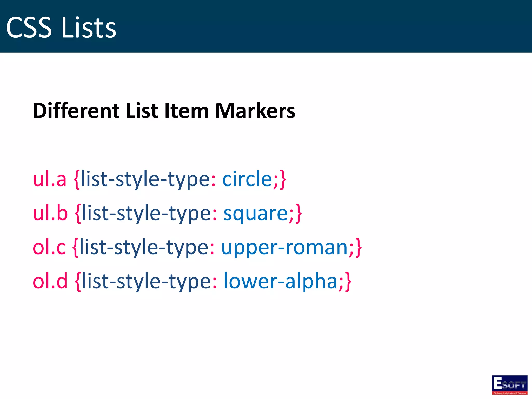The height and width of the screenshot is (399, 532).
Task: Click list-style-type property in the ul.a rule
Action: [x=145, y=179]
